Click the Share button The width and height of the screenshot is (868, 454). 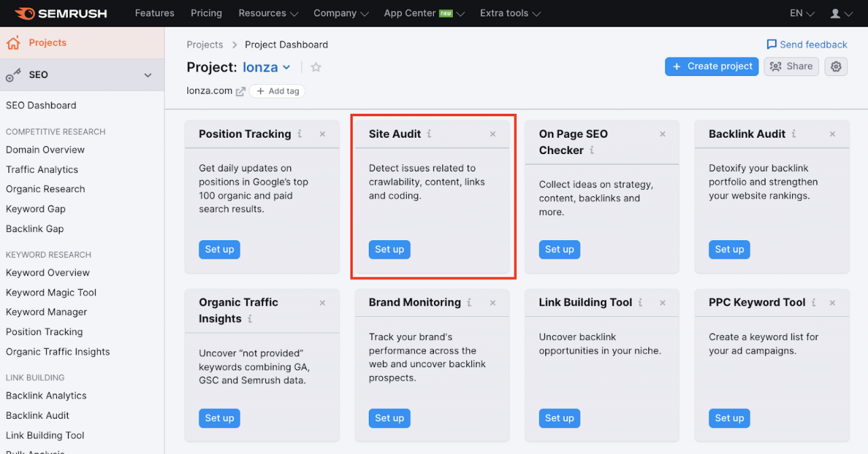tap(791, 67)
